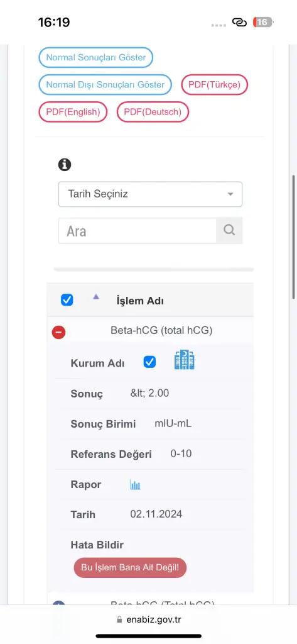Tap the link icon in status bar
297x644 pixels.
tap(240, 22)
